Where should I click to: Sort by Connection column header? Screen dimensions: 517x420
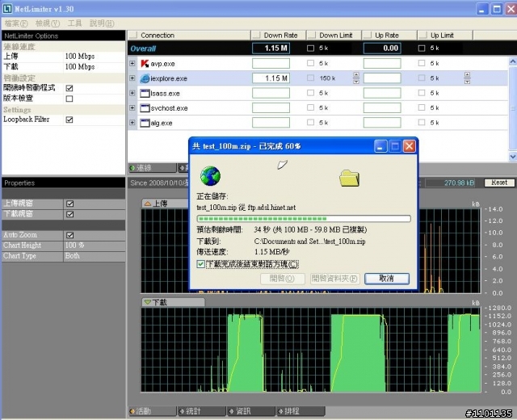point(189,36)
